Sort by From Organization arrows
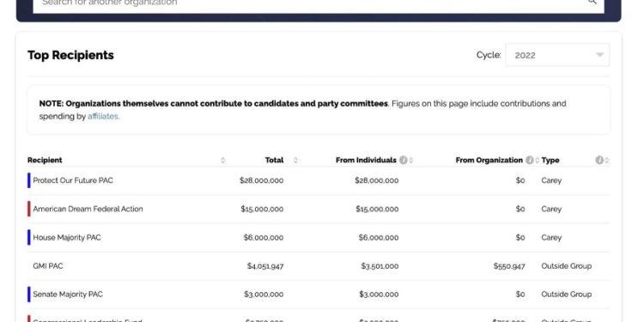This screenshot has height=322, width=644. pos(538,161)
